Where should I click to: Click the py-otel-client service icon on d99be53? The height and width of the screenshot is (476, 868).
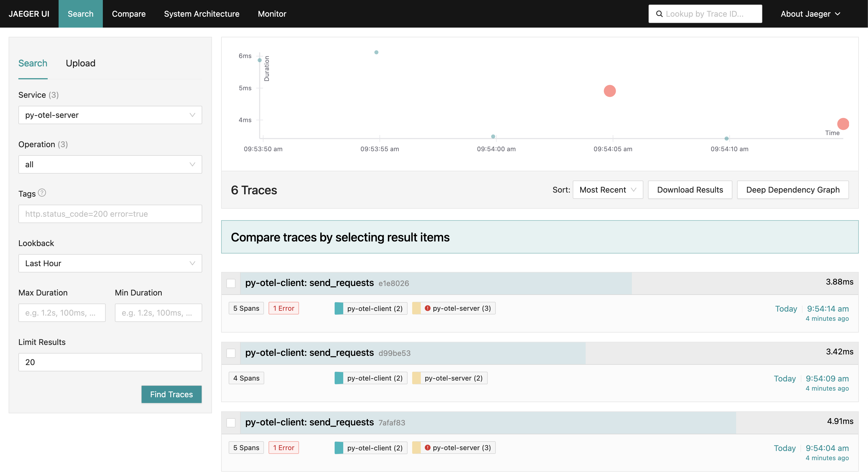339,377
